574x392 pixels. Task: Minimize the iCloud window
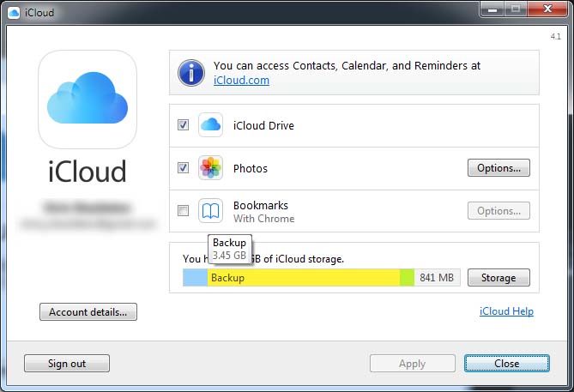[492, 9]
